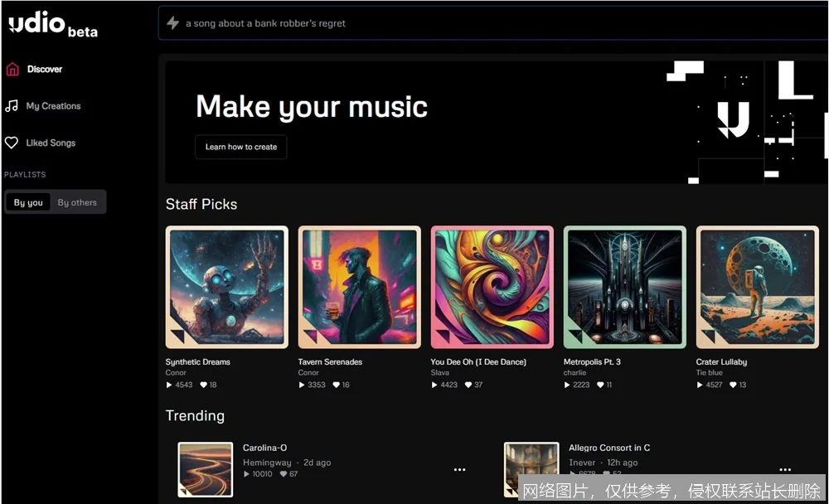Click the My Creations music note icon

[12, 106]
